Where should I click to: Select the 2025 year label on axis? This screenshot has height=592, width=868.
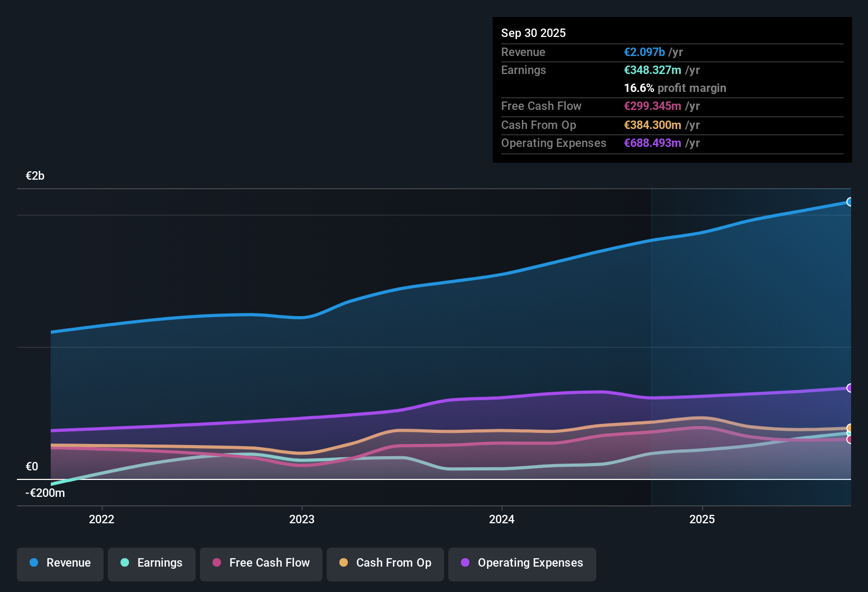point(702,520)
